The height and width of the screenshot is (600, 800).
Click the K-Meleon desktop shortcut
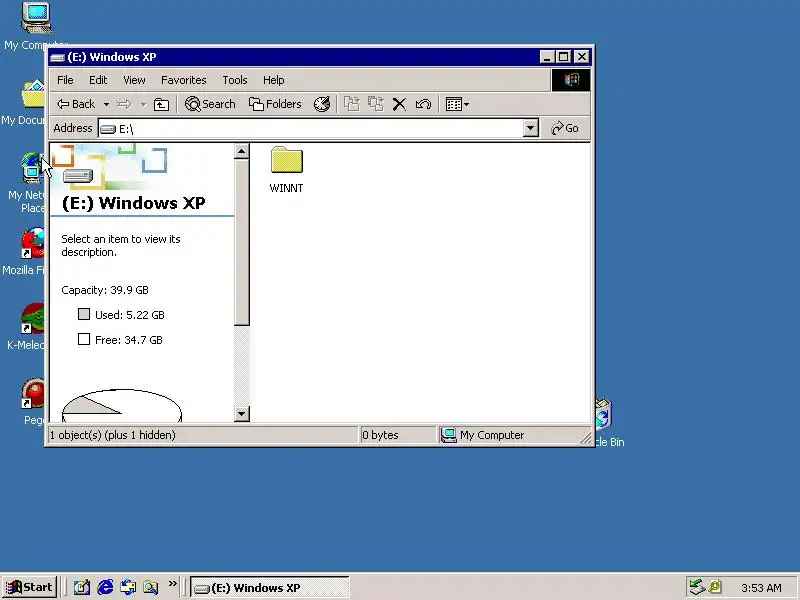tap(33, 318)
